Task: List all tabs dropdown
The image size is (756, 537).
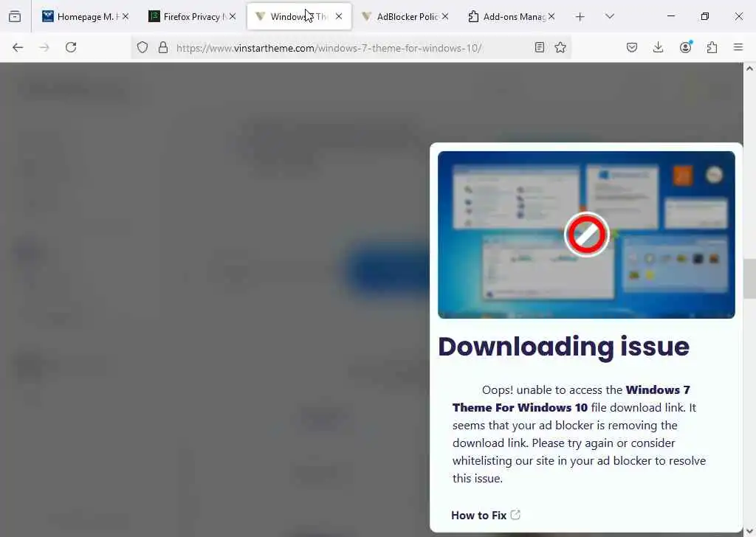Action: tap(610, 16)
